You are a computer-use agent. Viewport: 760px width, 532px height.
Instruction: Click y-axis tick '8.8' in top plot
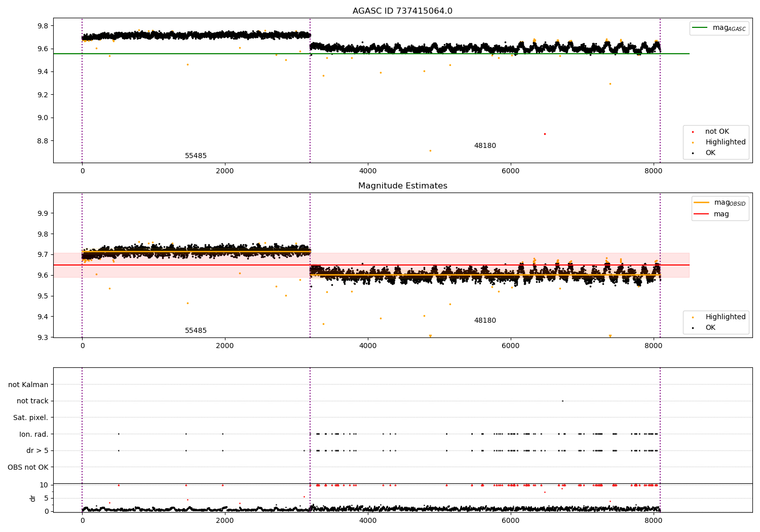43,141
